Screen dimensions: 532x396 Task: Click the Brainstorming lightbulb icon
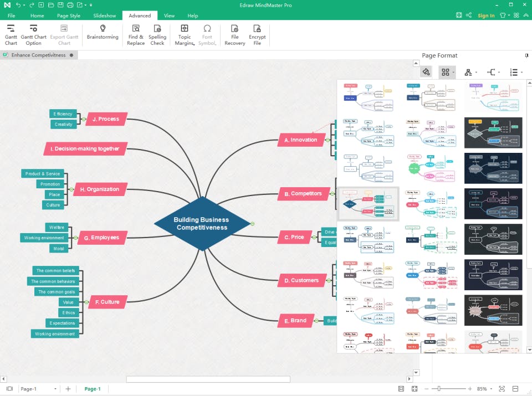103,28
